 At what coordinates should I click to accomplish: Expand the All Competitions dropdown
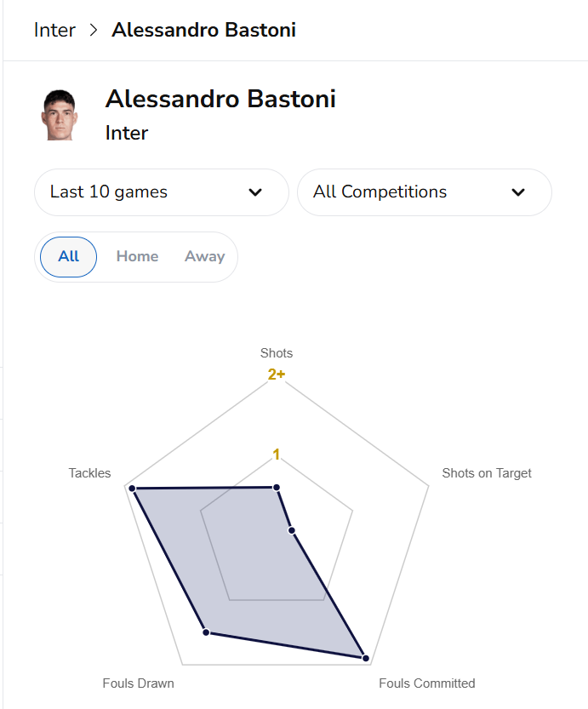pyautogui.click(x=424, y=192)
